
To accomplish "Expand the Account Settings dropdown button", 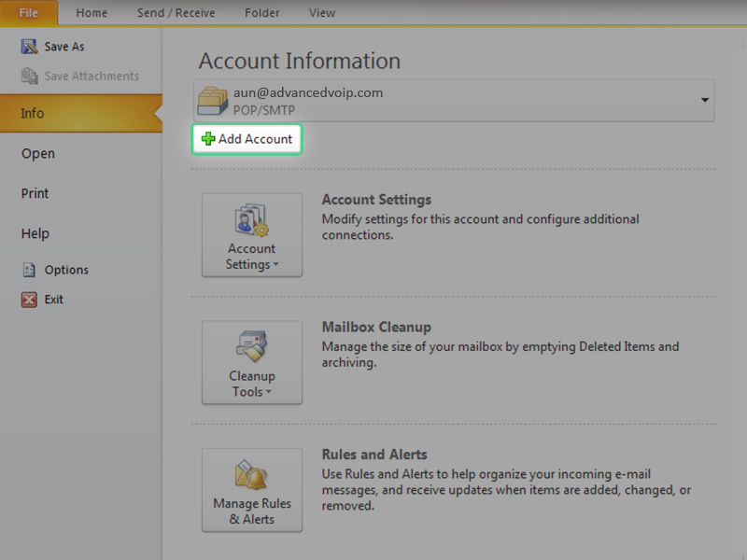I will (252, 235).
